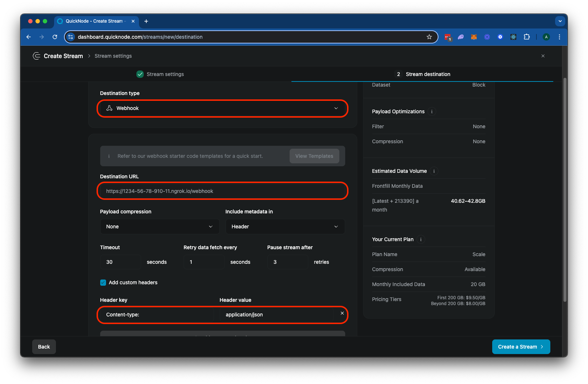Remove the Content-type custom header row
588x384 pixels.
tap(342, 313)
